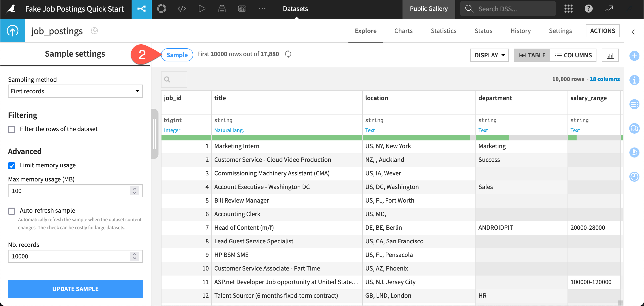
Task: Click the Share/publish icon in toolbar
Action: [x=141, y=9]
